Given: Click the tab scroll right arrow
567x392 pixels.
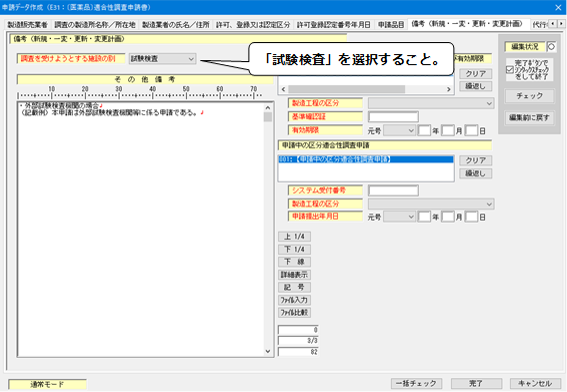Looking at the screenshot, I should click(561, 24).
